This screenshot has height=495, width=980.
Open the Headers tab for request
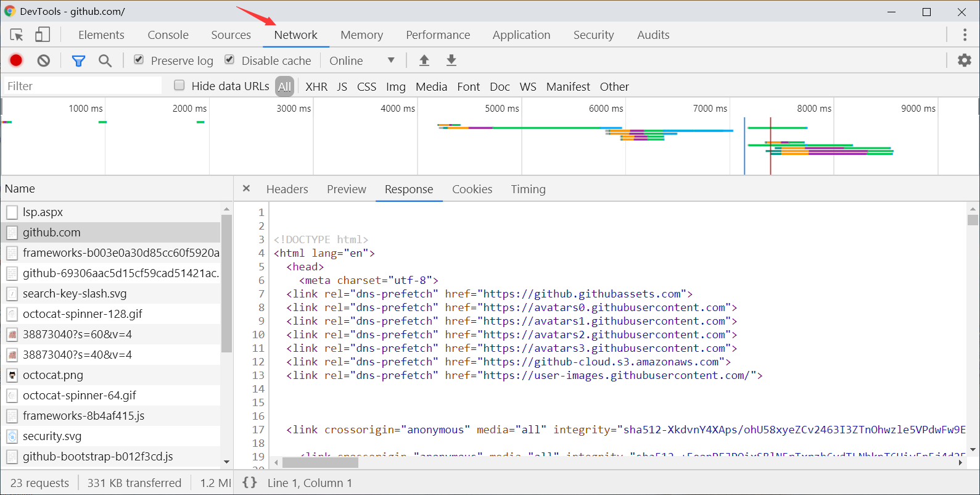tap(287, 189)
